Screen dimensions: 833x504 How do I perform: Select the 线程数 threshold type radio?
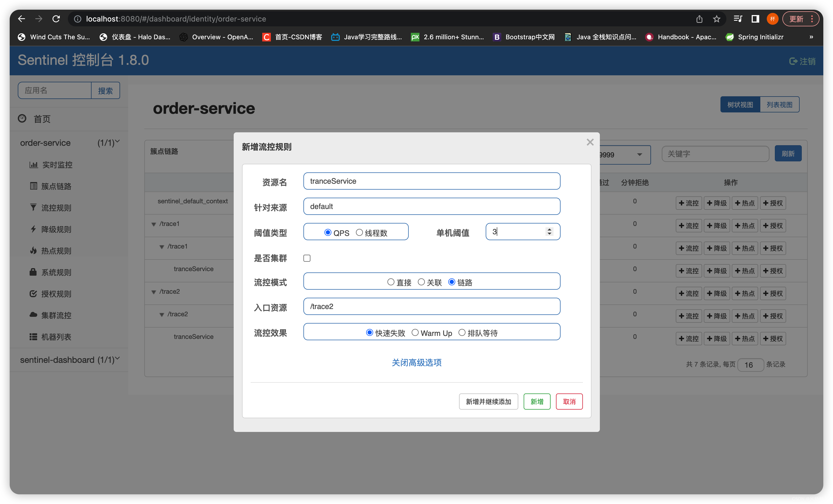click(359, 232)
